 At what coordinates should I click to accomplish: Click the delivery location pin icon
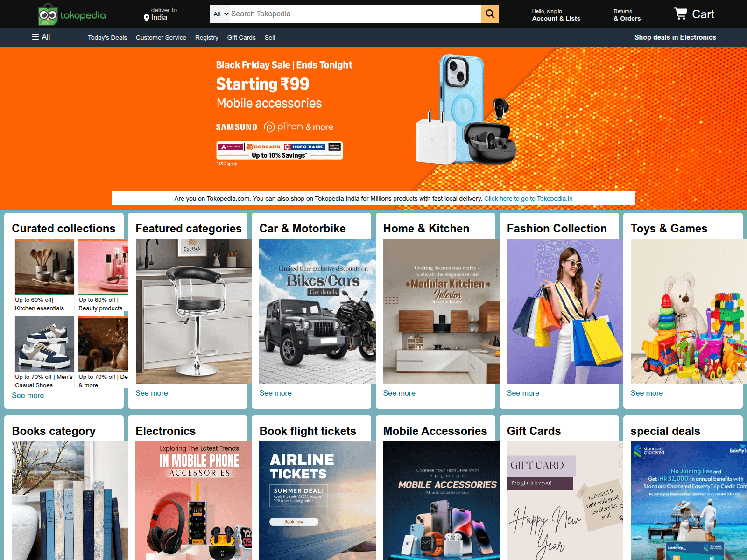click(x=147, y=18)
